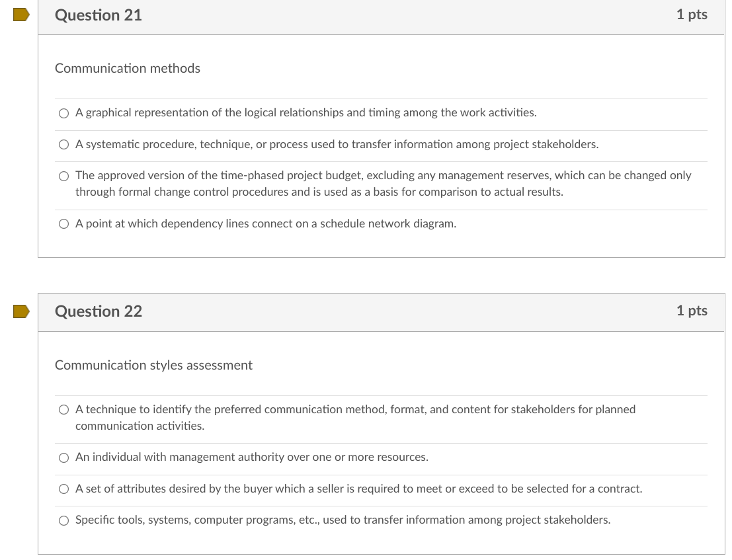Click the schedule network diagram answer text
Viewport: 732px width, 560px height.
[264, 223]
